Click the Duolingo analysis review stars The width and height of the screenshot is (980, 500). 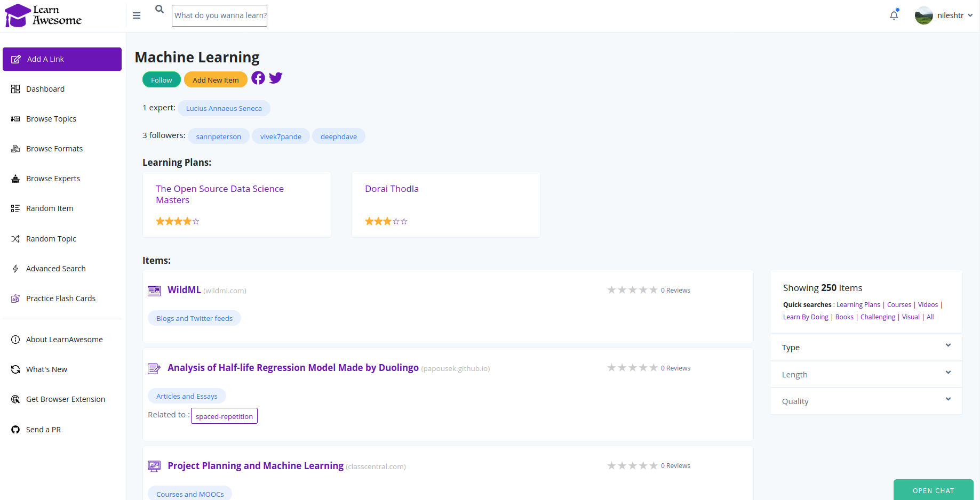632,368
